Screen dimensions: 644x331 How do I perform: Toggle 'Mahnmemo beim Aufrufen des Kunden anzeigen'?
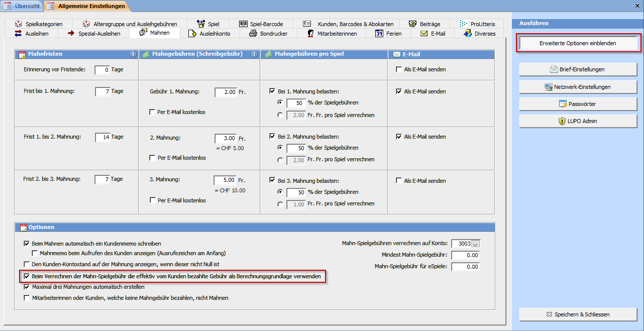pos(35,253)
